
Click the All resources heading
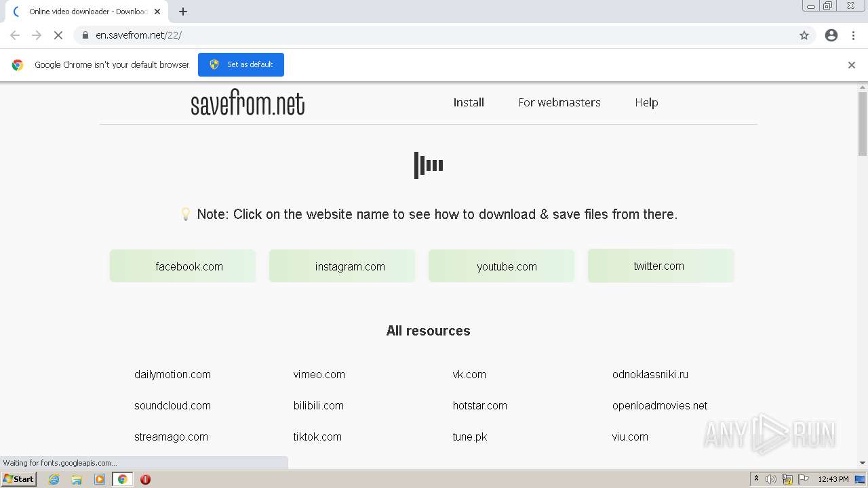pyautogui.click(x=428, y=331)
